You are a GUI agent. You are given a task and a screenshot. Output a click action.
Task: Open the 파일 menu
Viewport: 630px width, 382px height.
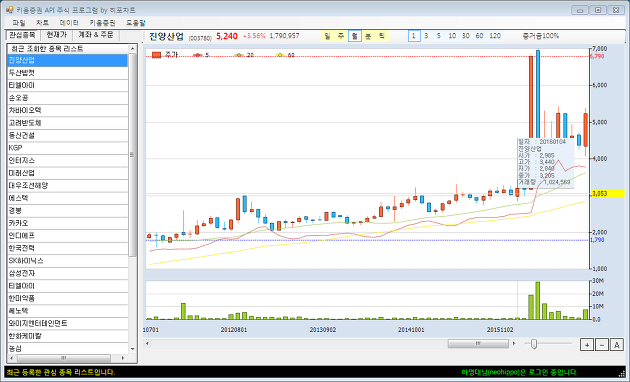(19, 23)
